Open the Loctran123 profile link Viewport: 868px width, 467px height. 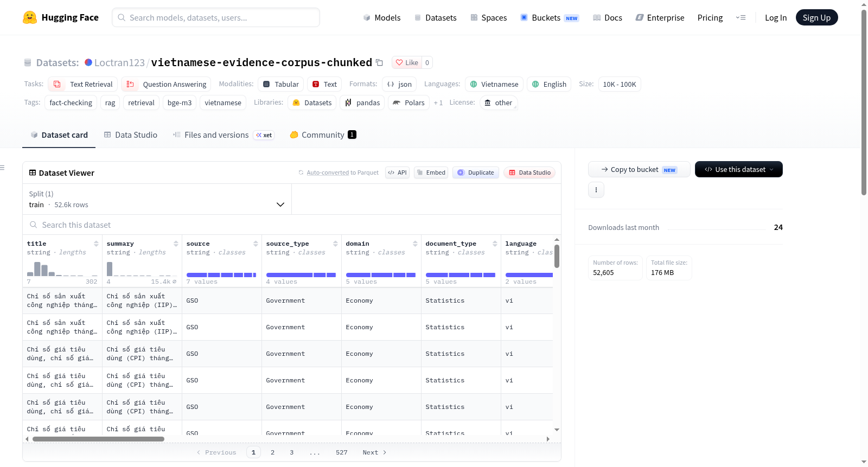[x=119, y=62]
